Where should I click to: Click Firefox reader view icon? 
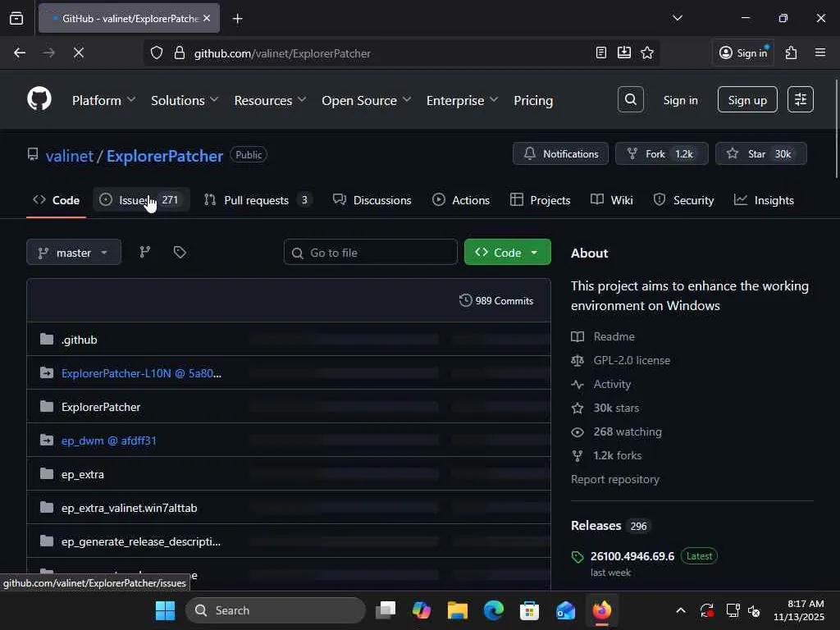click(601, 52)
